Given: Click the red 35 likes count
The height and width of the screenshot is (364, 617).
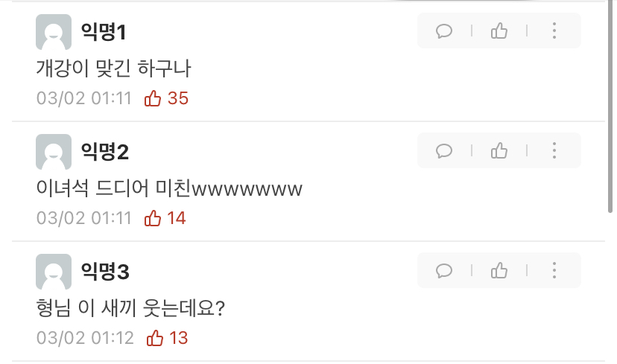Looking at the screenshot, I should [178, 98].
